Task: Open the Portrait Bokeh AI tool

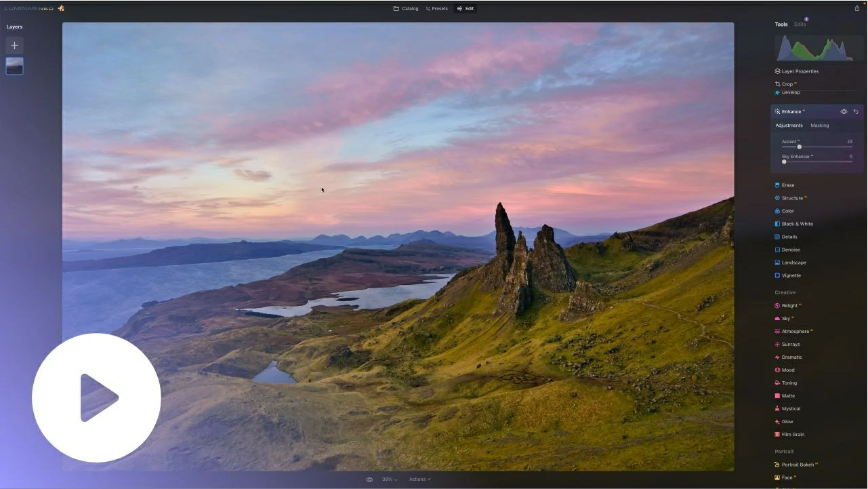Action: tap(796, 465)
